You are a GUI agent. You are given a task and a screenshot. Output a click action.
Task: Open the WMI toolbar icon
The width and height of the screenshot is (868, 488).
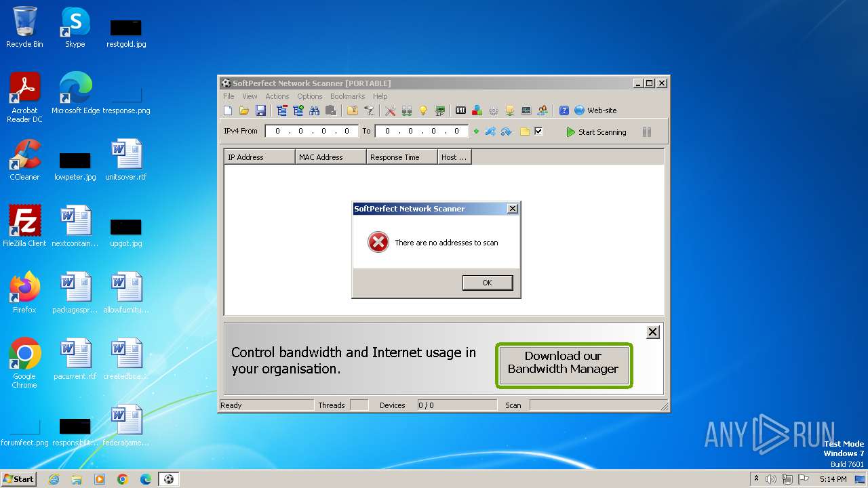pyautogui.click(x=461, y=110)
